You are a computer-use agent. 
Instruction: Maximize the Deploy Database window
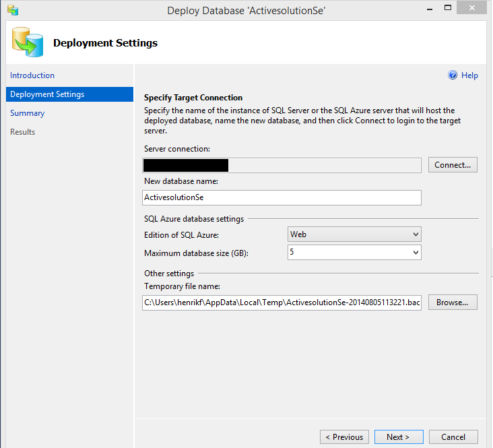(x=448, y=8)
